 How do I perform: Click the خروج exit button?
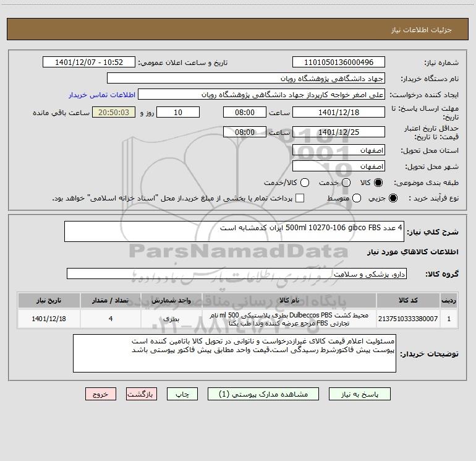tap(101, 394)
